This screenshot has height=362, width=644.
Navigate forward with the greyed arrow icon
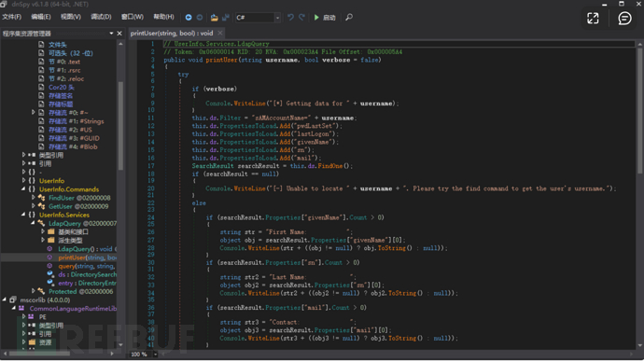200,17
